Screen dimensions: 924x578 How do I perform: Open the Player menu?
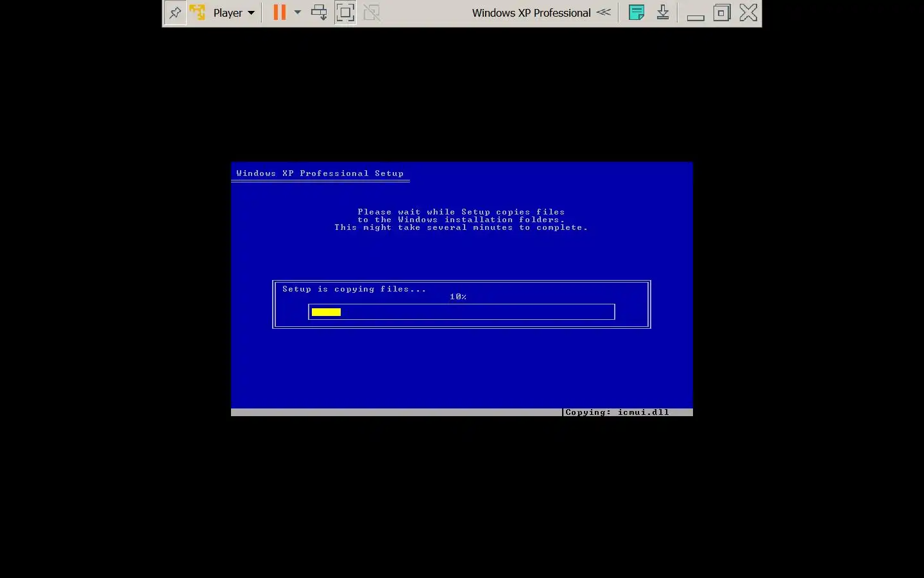(x=234, y=13)
